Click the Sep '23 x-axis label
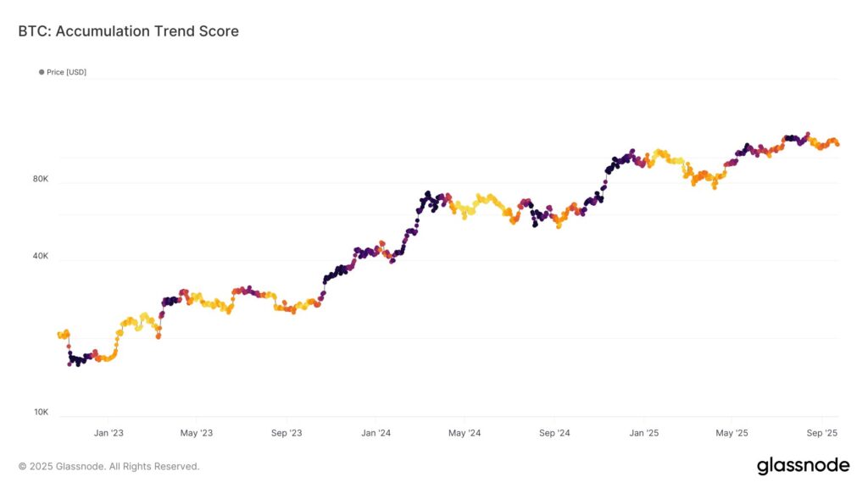The width and height of the screenshot is (868, 488). pyautogui.click(x=287, y=433)
